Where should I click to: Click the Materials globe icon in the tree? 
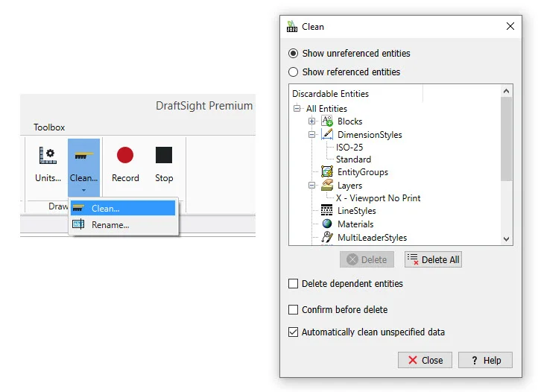[327, 224]
